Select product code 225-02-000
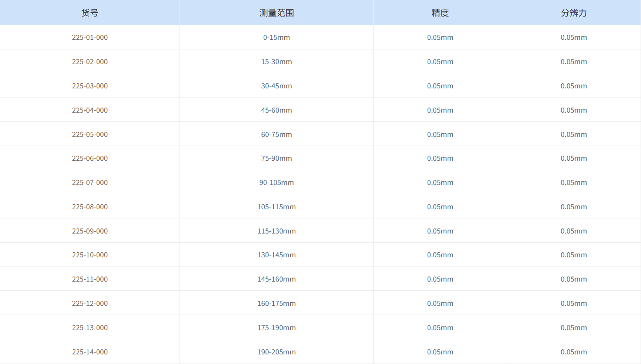 pos(90,61)
